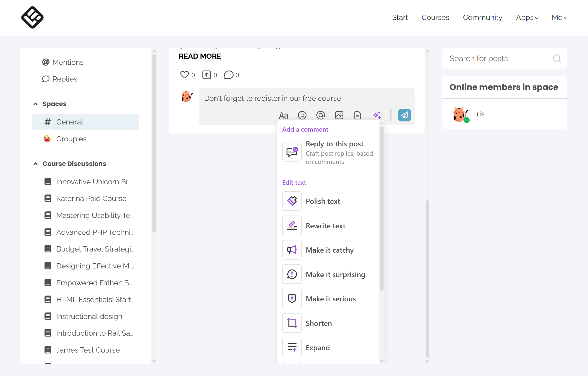Screen dimensions: 588x376
Task: Click the Search for posts field
Action: click(x=498, y=58)
